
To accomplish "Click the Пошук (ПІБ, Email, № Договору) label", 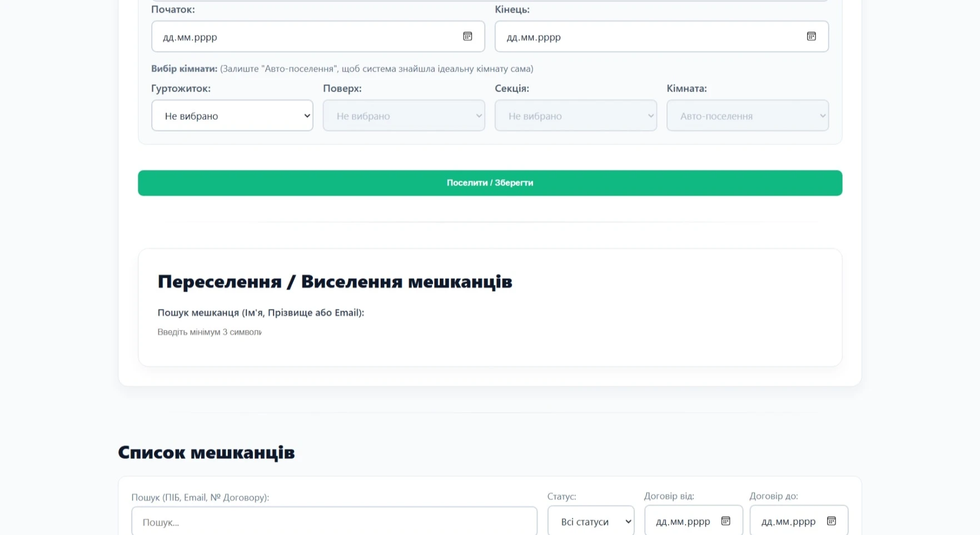I will pos(200,497).
